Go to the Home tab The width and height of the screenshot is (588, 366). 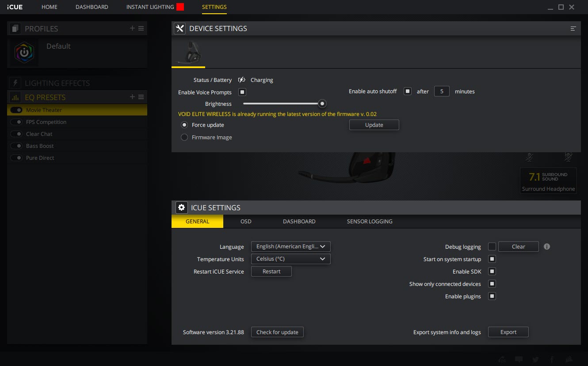(50, 7)
